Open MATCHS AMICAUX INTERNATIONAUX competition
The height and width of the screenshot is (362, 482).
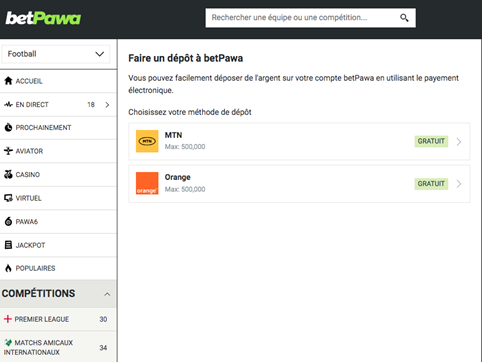(x=58, y=347)
